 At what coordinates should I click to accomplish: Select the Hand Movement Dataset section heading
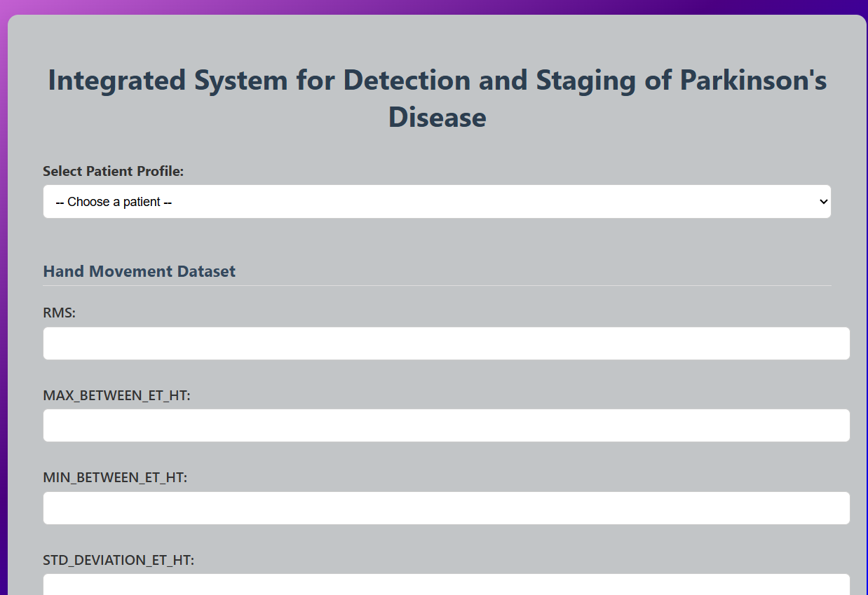(x=140, y=271)
